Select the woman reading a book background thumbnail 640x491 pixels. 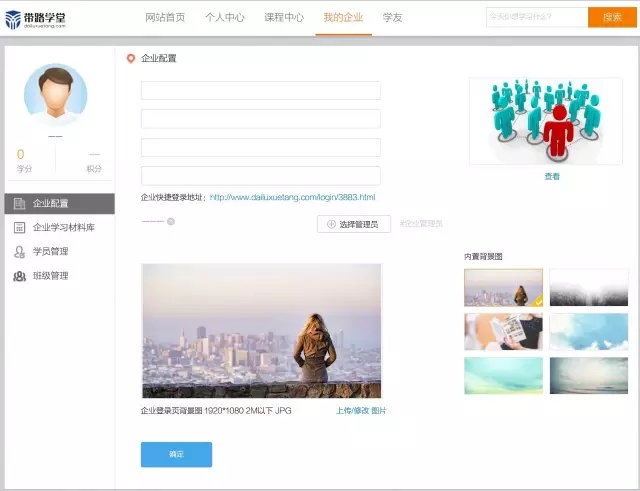click(503, 331)
